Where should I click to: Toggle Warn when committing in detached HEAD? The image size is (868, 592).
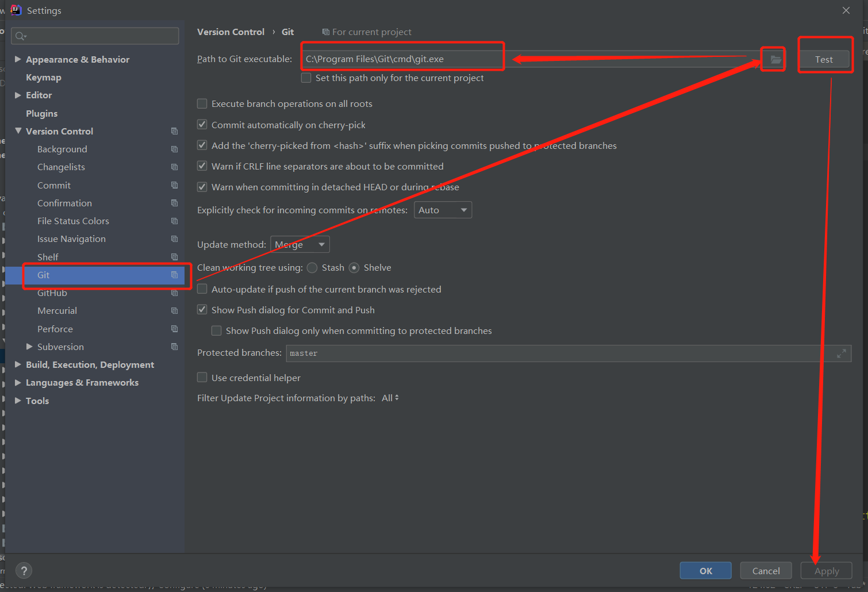pyautogui.click(x=202, y=187)
